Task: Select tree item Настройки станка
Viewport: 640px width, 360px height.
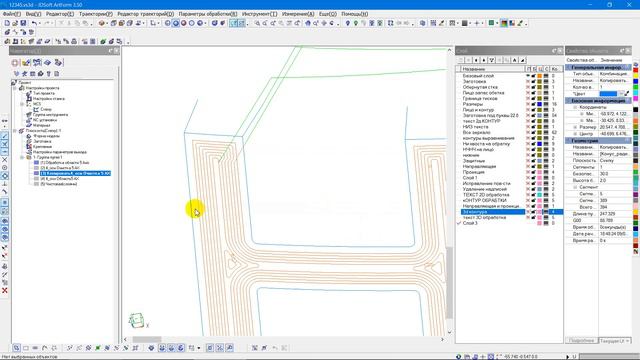Action: 49,99
